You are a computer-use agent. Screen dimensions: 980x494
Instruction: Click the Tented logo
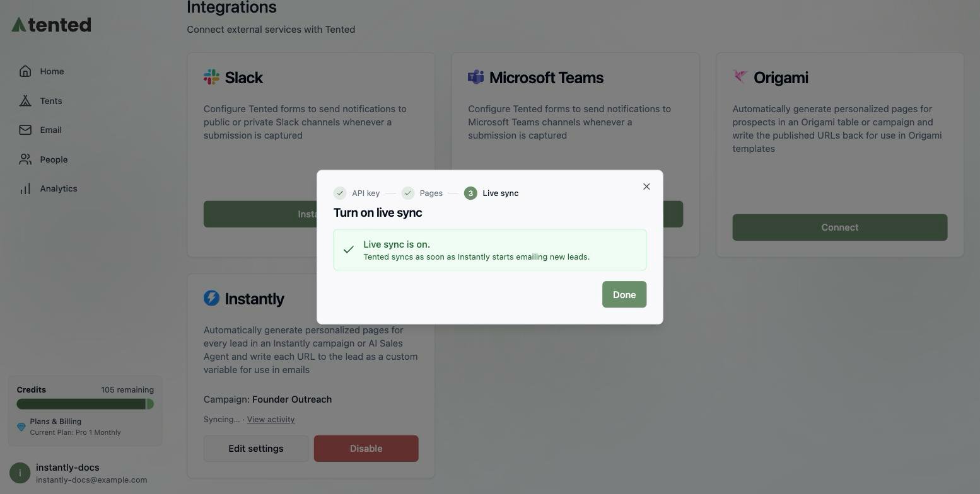(x=51, y=25)
